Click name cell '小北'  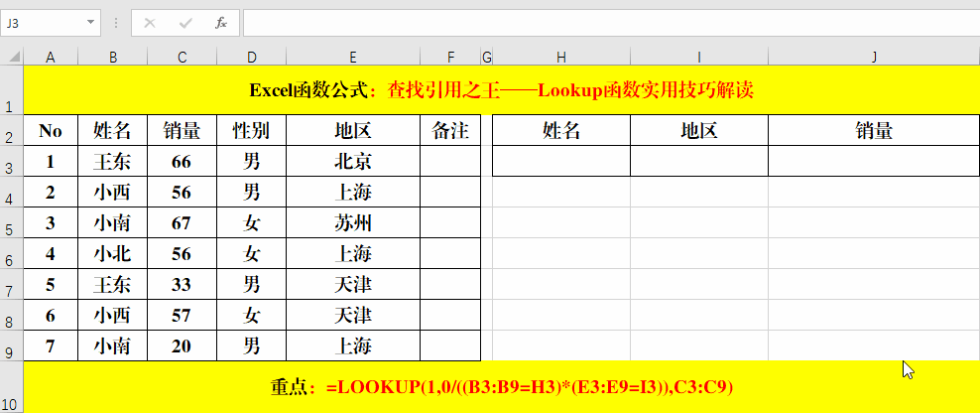click(x=113, y=253)
